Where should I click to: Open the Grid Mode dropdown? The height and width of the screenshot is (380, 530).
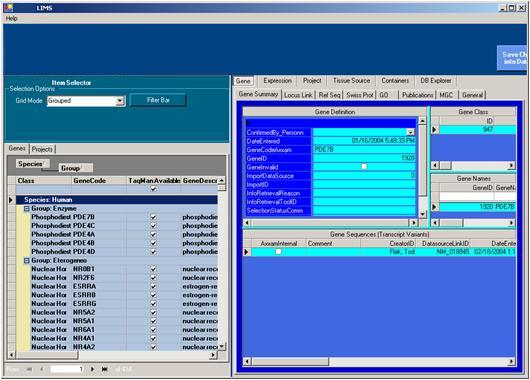click(x=120, y=101)
